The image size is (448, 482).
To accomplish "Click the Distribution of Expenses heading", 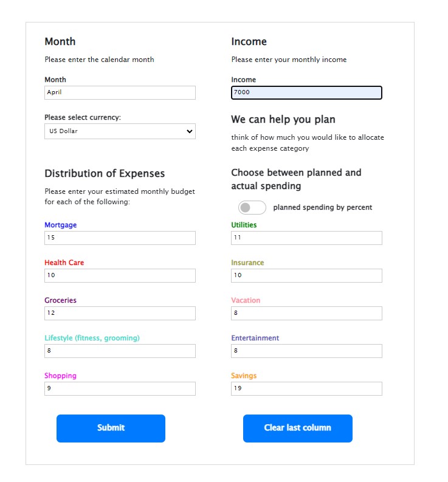I will tap(105, 173).
